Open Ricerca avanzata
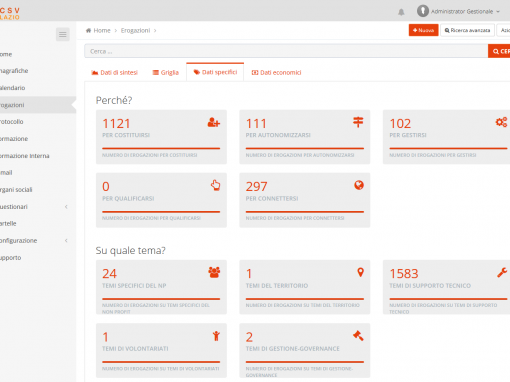510x382 pixels. pyautogui.click(x=467, y=30)
